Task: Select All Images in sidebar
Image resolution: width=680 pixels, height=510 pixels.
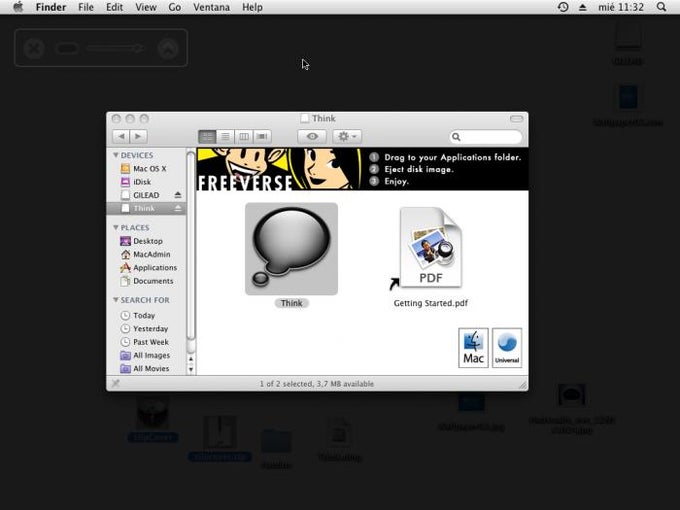Action: (146, 355)
